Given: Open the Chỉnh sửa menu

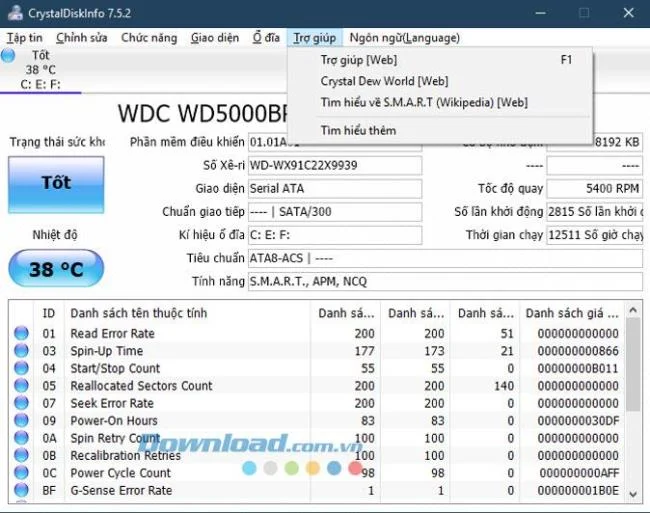Looking at the screenshot, I should (x=82, y=38).
